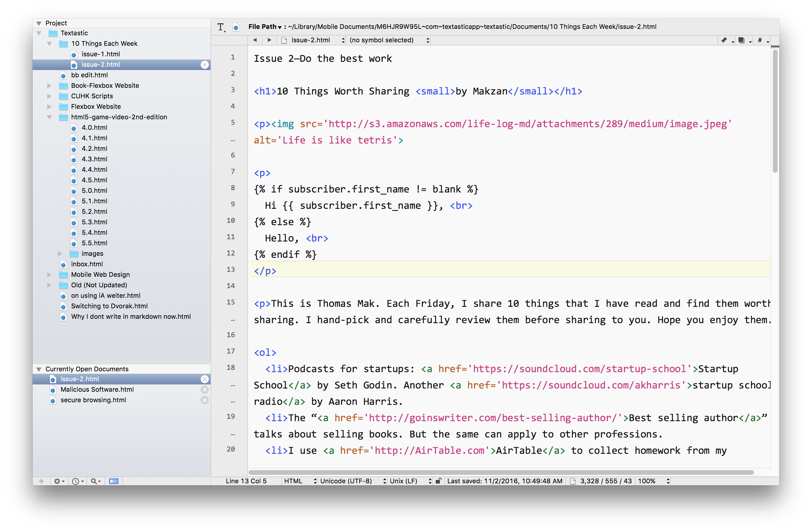Collapse the html5-game-video-2nd-edition folder
This screenshot has height=532, width=812.
[x=49, y=117]
